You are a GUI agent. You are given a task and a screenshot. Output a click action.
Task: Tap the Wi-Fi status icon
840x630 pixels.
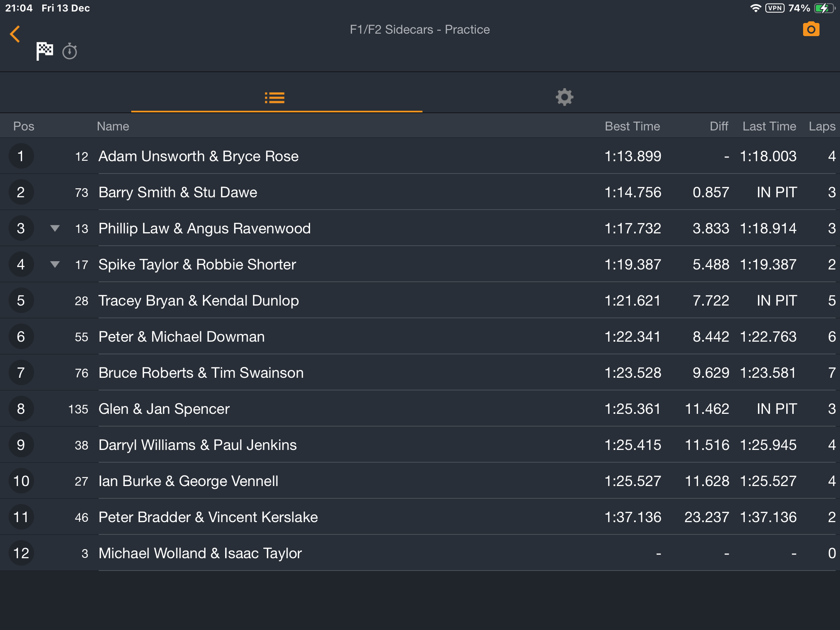(x=756, y=8)
